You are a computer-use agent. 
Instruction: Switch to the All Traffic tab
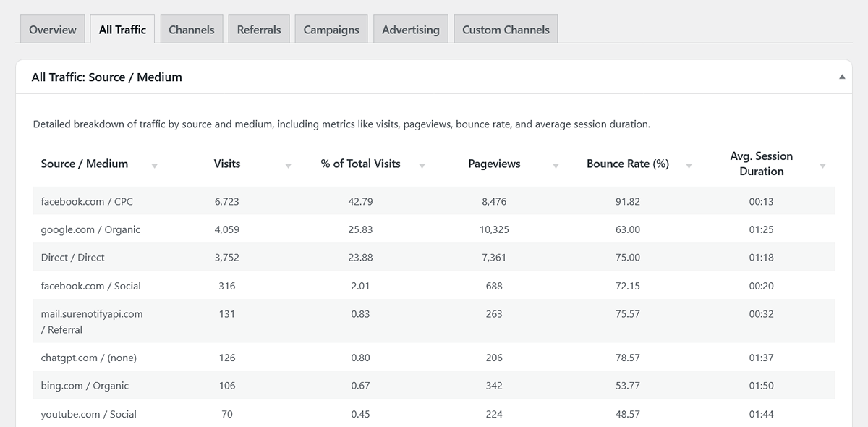tap(122, 29)
